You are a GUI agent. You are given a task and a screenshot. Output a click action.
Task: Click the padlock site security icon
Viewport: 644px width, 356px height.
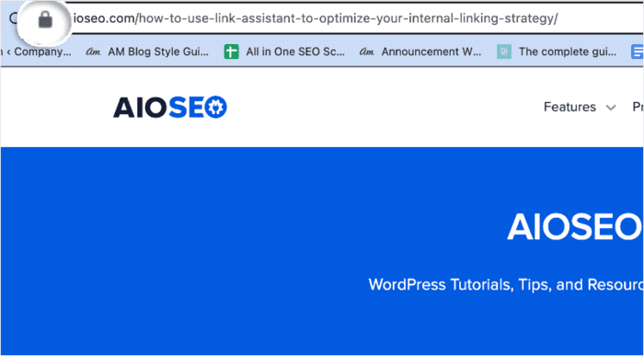coord(45,19)
